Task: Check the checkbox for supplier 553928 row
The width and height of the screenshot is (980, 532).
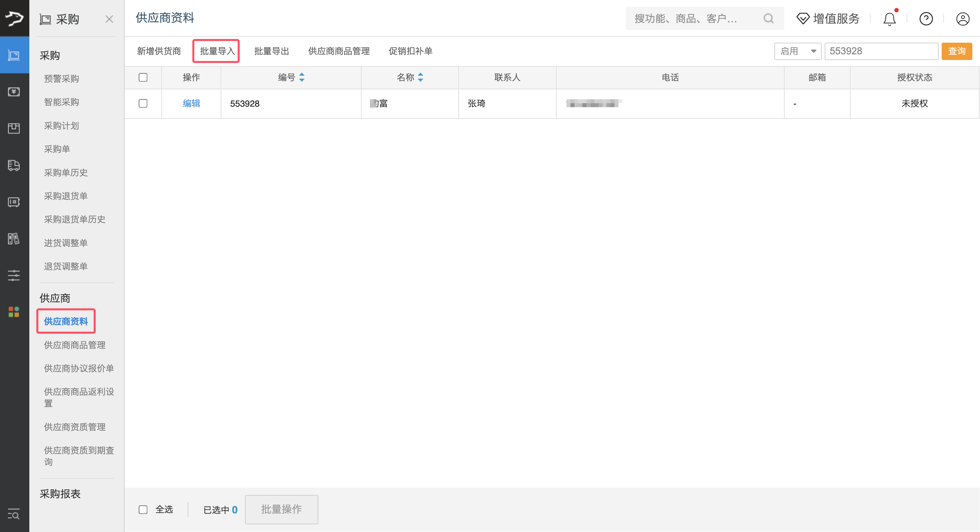Action: tap(143, 103)
